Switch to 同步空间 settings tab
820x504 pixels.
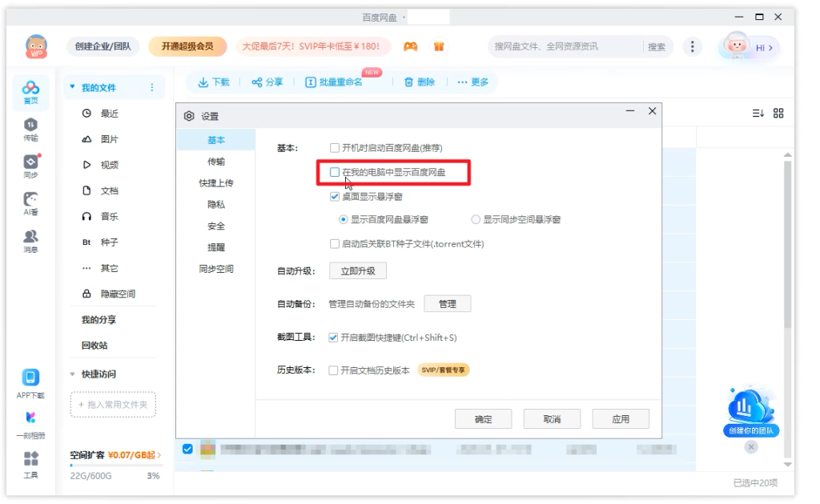tap(216, 269)
